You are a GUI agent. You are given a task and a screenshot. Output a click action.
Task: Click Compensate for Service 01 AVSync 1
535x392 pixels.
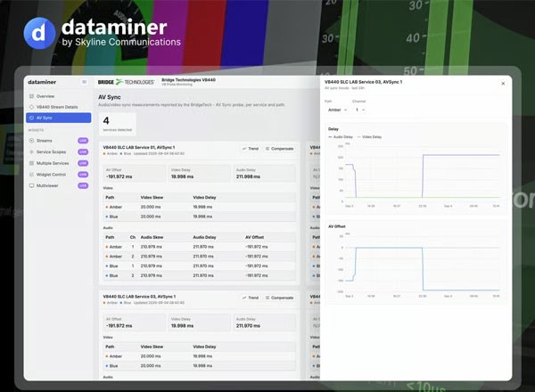pos(279,149)
